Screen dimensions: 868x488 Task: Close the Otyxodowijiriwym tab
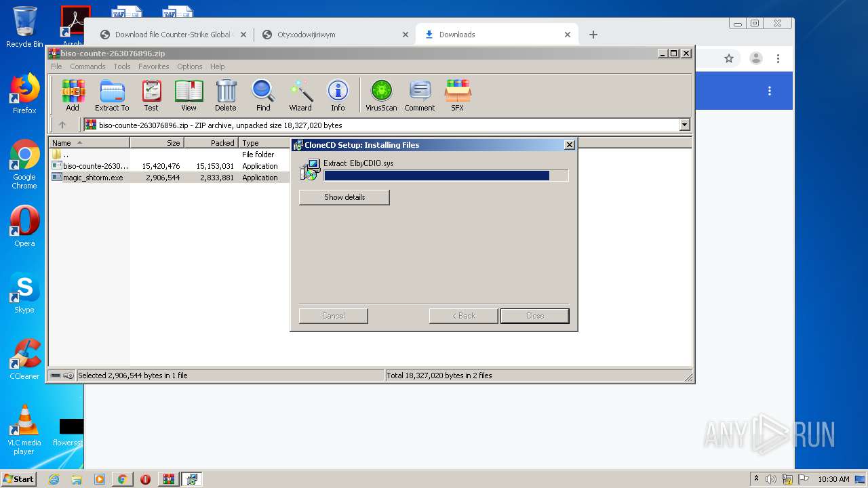coord(406,35)
